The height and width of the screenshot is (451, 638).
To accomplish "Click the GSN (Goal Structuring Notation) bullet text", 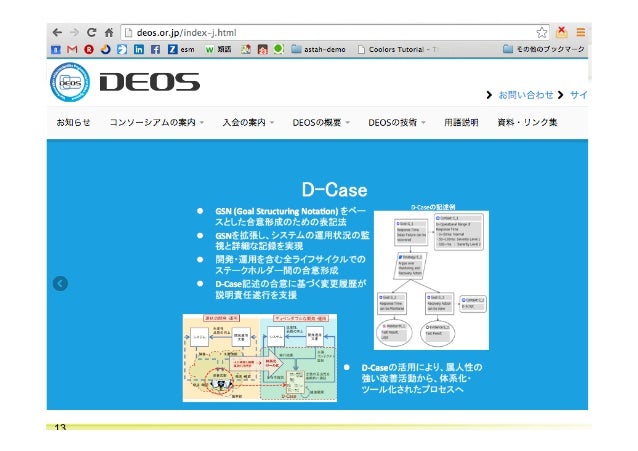I will [x=291, y=217].
